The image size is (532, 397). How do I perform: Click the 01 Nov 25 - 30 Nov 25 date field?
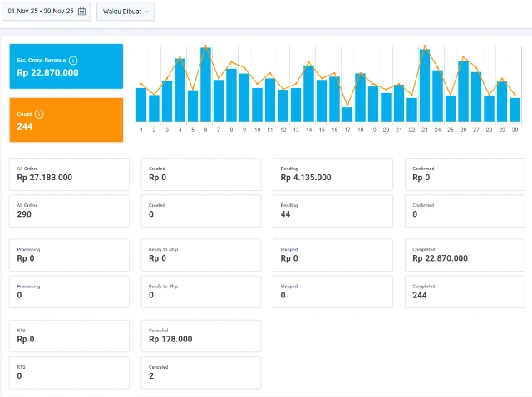pyautogui.click(x=42, y=11)
